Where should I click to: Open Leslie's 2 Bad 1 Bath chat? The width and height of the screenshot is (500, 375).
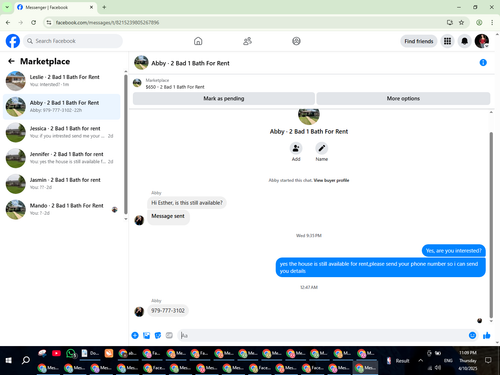click(62, 81)
